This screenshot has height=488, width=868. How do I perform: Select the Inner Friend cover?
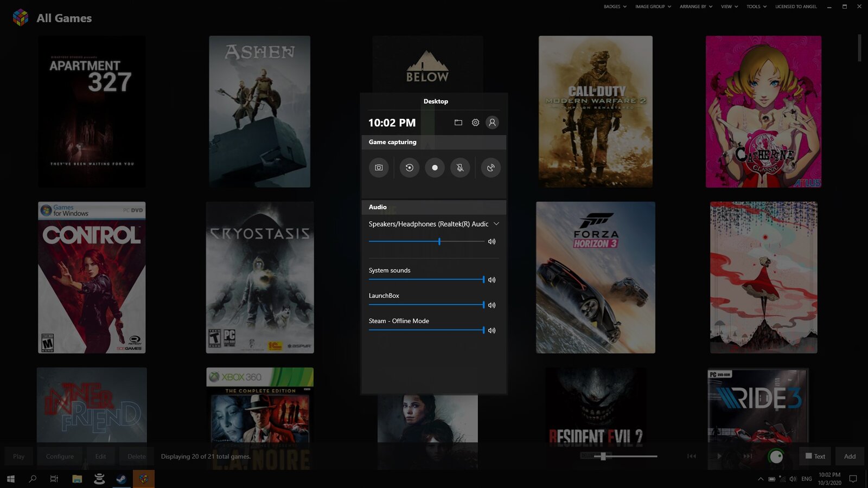point(92,404)
